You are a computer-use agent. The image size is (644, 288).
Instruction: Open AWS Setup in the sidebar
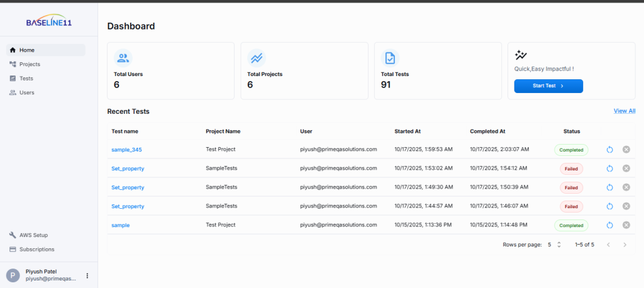point(33,235)
